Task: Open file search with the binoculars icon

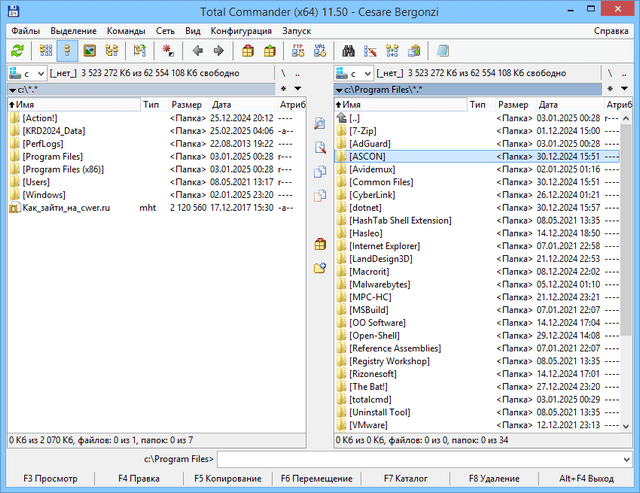Action: [x=349, y=50]
